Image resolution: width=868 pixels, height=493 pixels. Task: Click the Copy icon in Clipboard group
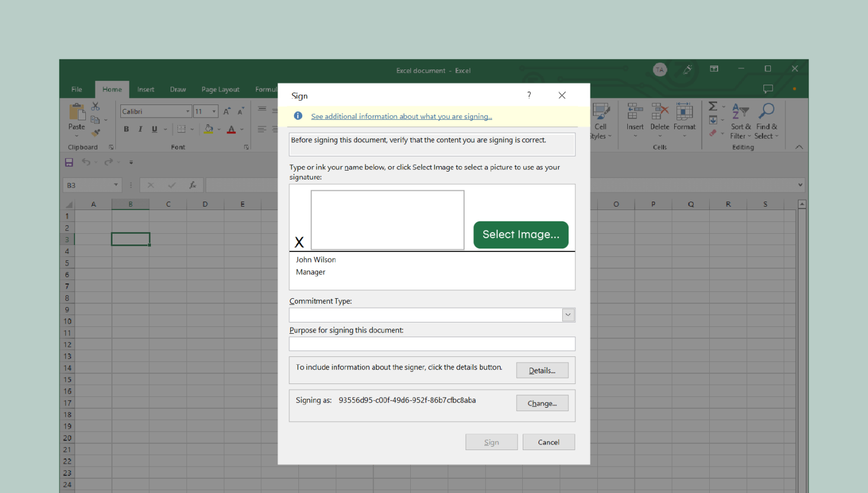point(96,119)
